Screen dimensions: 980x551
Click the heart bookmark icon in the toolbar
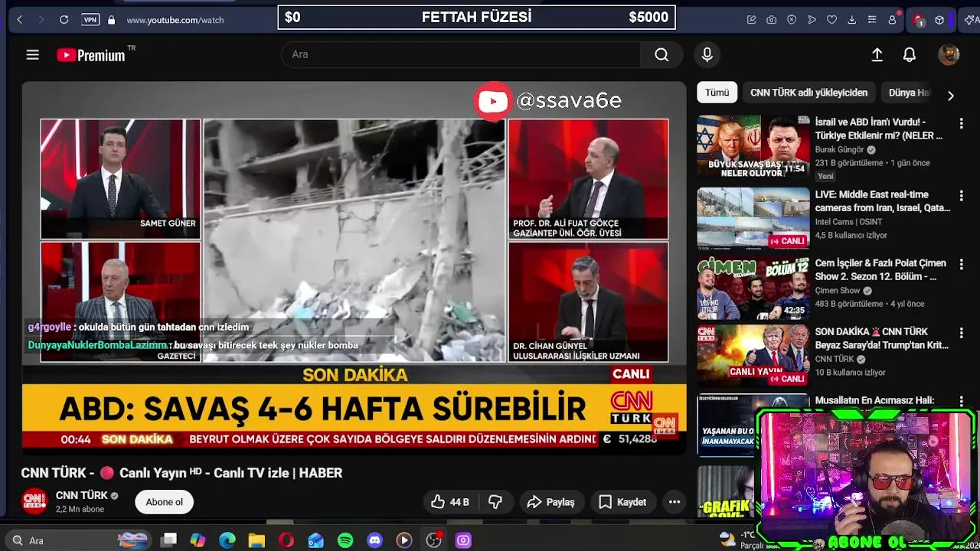pos(831,19)
